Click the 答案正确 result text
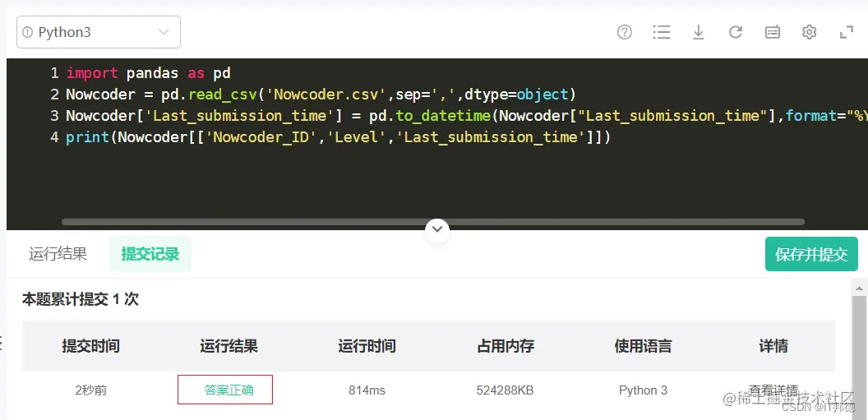The height and width of the screenshot is (420, 868). tap(229, 390)
